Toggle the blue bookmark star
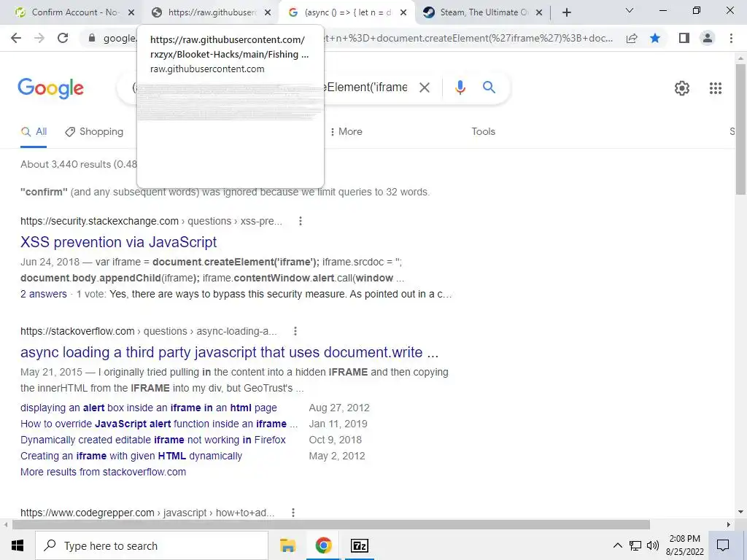Screen dimensions: 747x560 point(655,38)
